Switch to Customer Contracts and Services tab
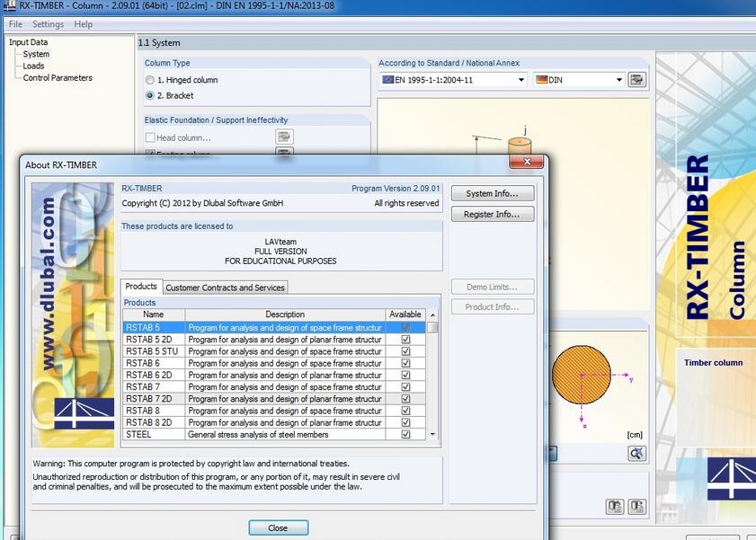 [x=225, y=288]
